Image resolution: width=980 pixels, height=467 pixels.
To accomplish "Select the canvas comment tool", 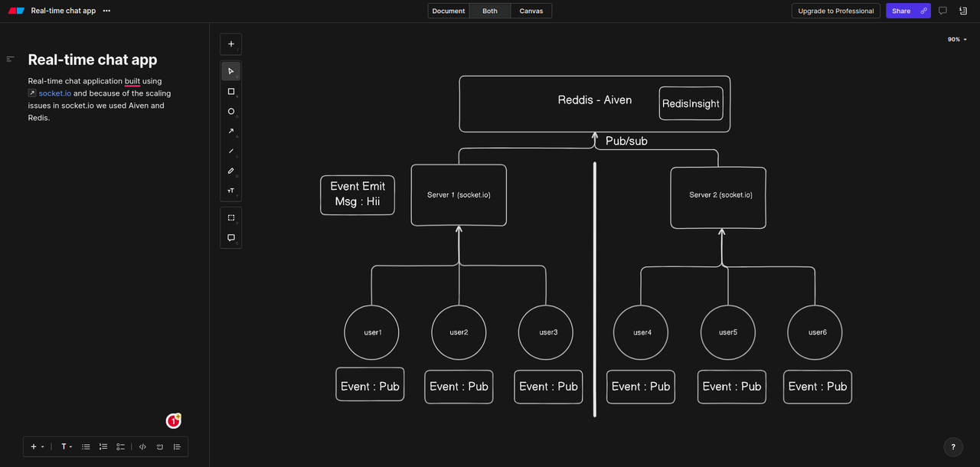I will click(231, 237).
